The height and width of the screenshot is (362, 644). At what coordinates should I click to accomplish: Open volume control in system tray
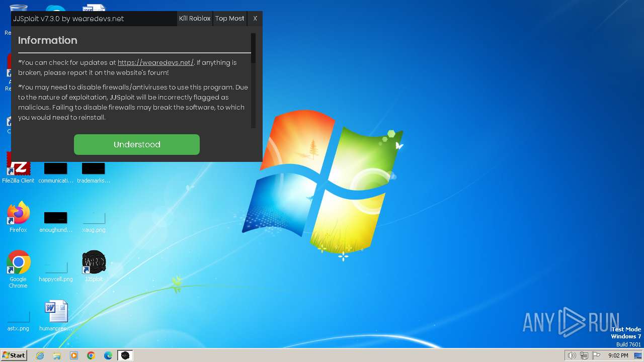pyautogui.click(x=572, y=355)
